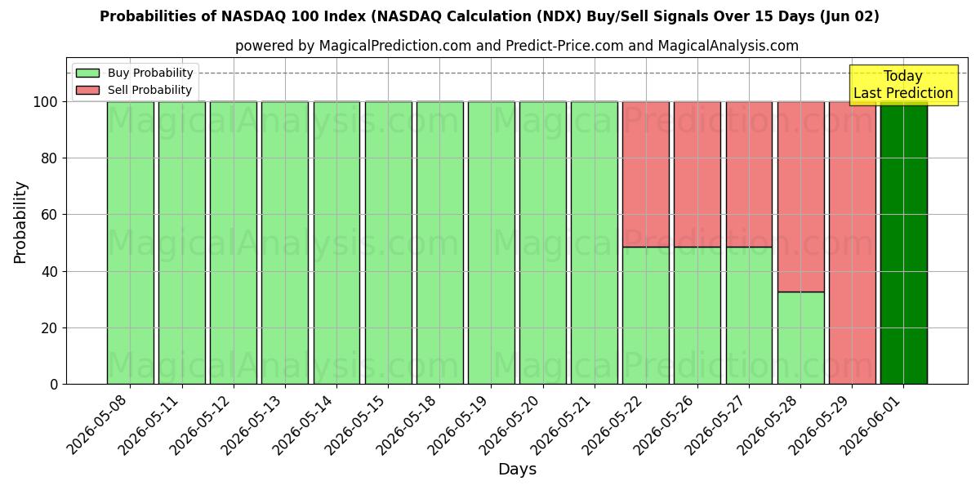Screen dimensions: 980x490
Task: Click the '2026-05-11' date label
Action: [x=150, y=423]
